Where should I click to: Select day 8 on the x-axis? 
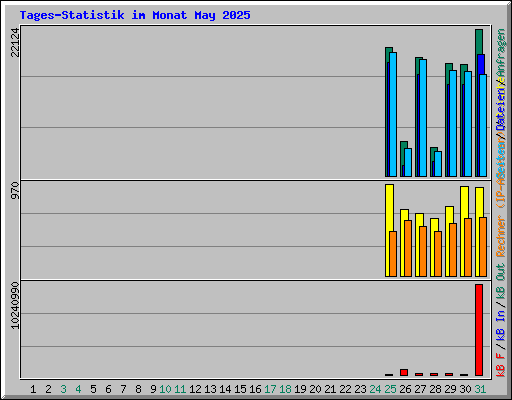(x=138, y=389)
